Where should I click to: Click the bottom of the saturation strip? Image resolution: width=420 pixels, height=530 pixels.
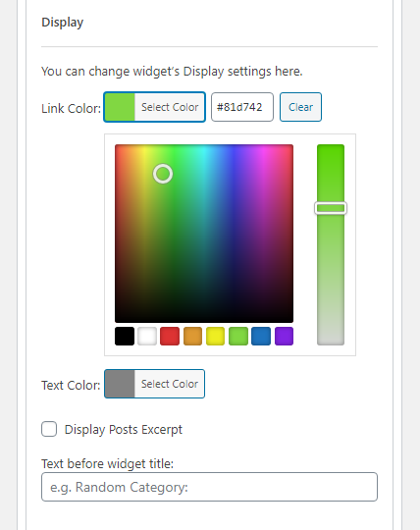(331, 338)
